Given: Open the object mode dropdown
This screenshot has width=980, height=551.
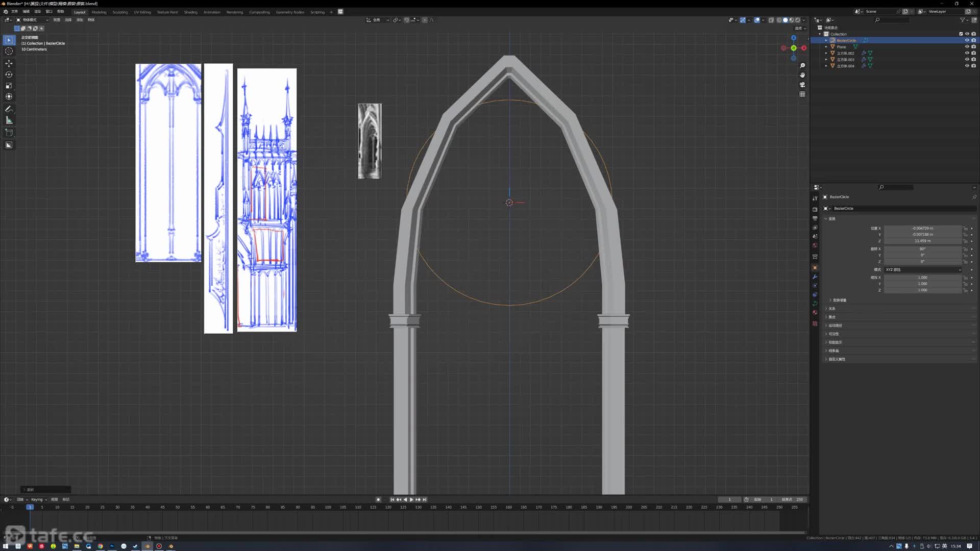Looking at the screenshot, I should click(32, 20).
